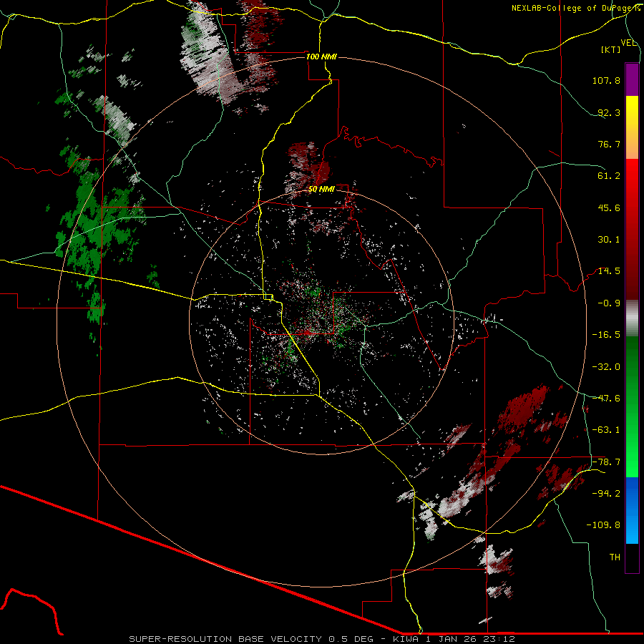Select the -63.1 scale value
Screen dimensions: 644x644
click(606, 430)
